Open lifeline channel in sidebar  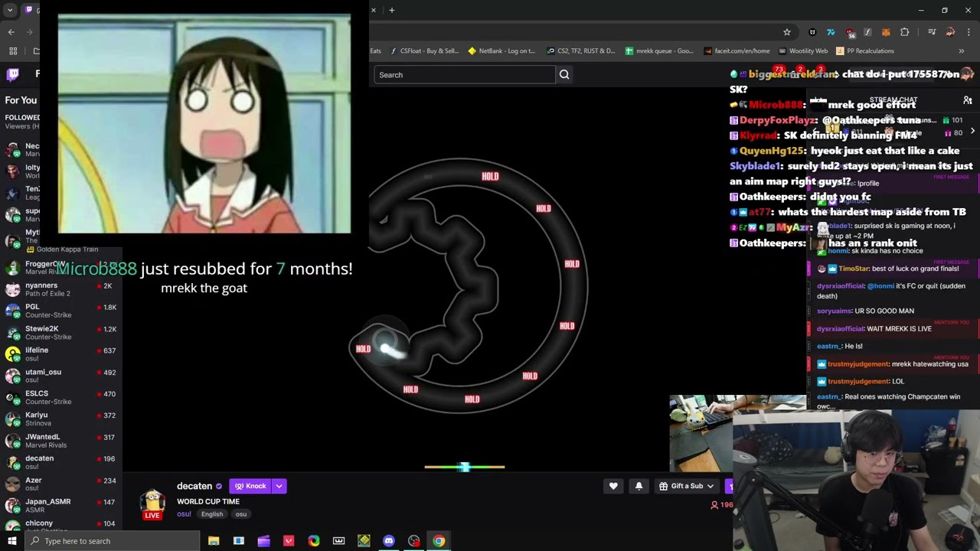point(61,354)
